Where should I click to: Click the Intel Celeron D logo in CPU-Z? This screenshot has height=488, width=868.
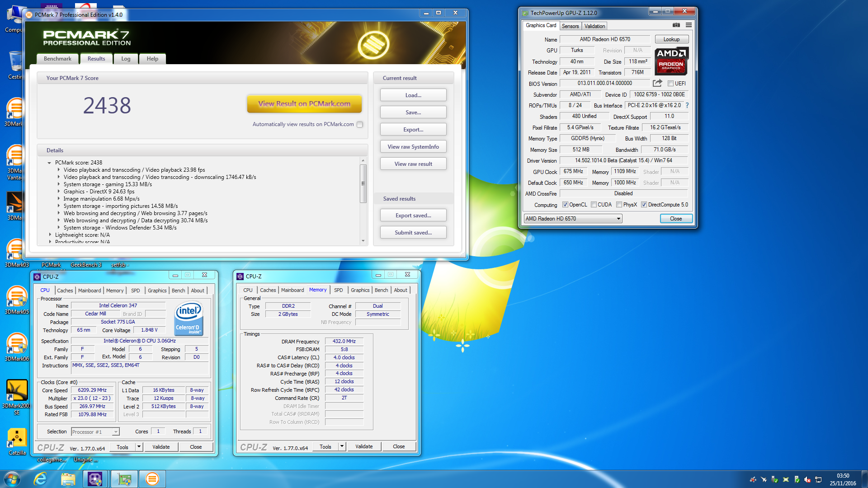tap(189, 319)
